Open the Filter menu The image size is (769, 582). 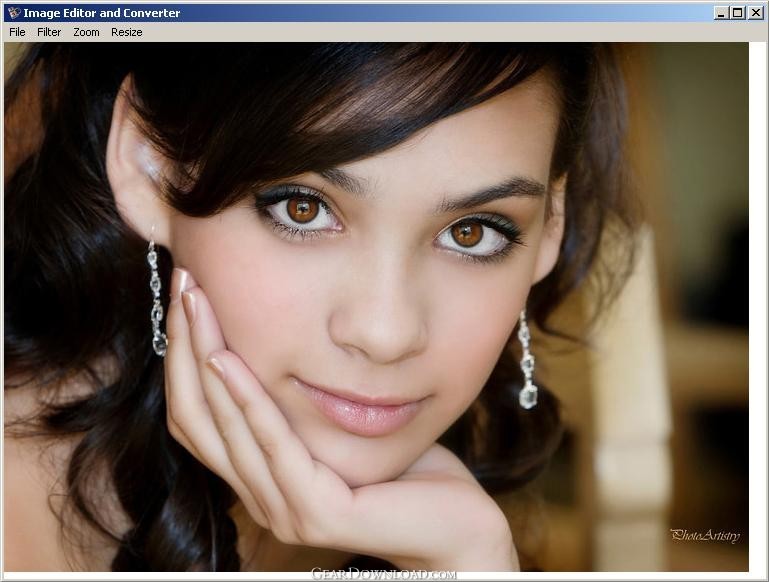(49, 32)
